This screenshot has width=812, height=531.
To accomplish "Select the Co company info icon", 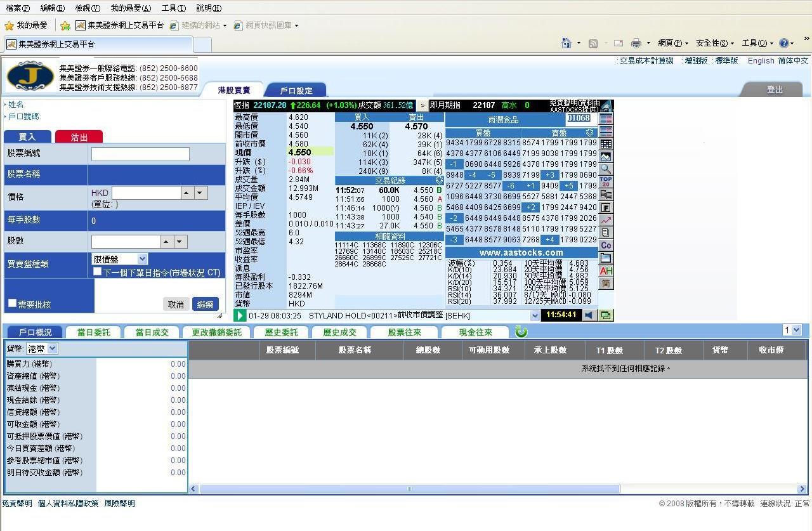I will (x=606, y=246).
